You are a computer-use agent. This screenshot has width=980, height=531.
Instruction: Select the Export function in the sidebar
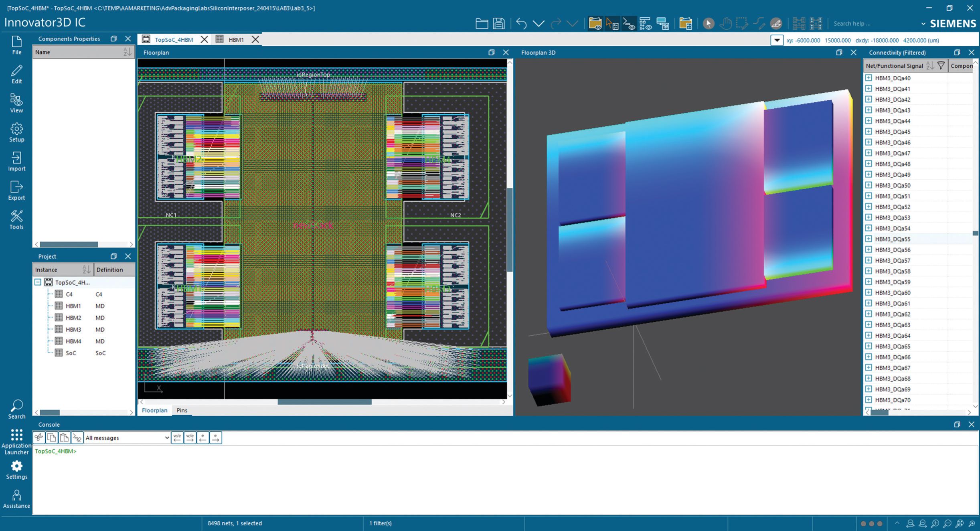click(x=16, y=189)
